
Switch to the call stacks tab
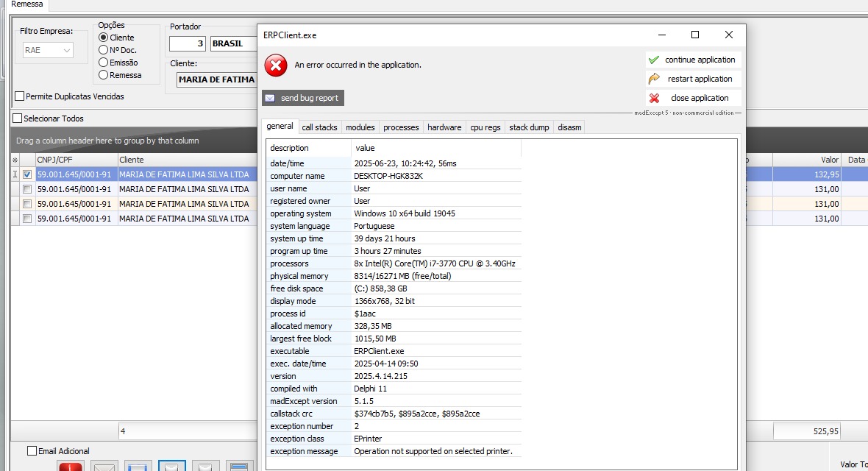319,127
